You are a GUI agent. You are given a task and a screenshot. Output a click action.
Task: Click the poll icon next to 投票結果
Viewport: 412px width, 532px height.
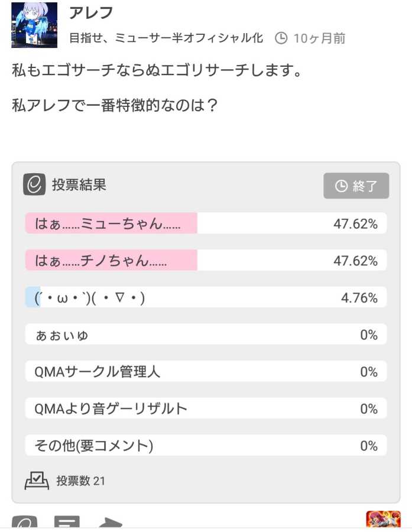click(x=34, y=185)
